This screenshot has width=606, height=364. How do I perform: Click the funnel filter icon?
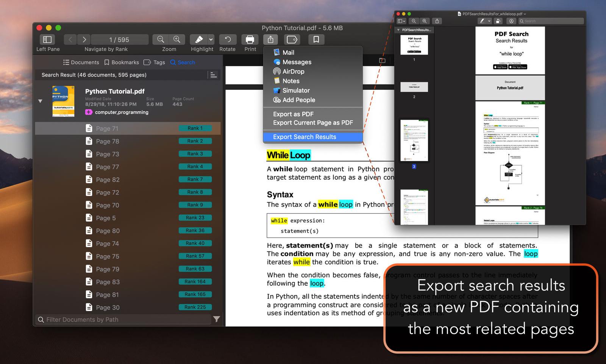click(216, 319)
